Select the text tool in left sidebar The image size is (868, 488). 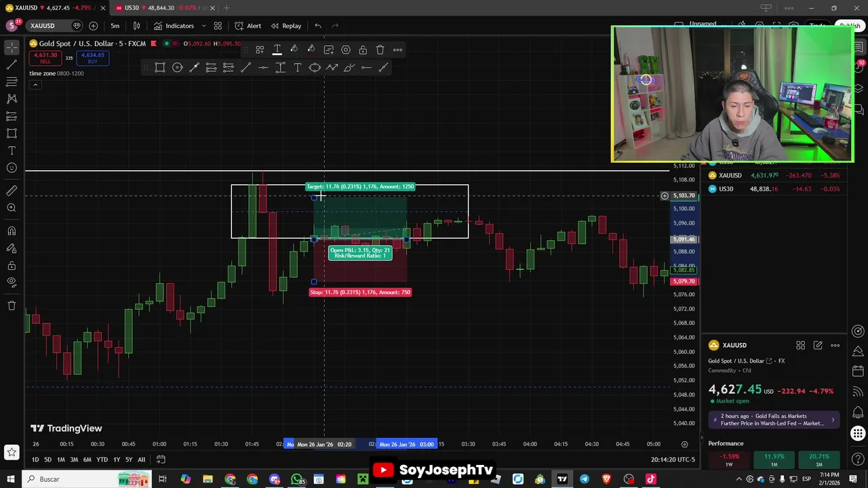[x=12, y=150]
